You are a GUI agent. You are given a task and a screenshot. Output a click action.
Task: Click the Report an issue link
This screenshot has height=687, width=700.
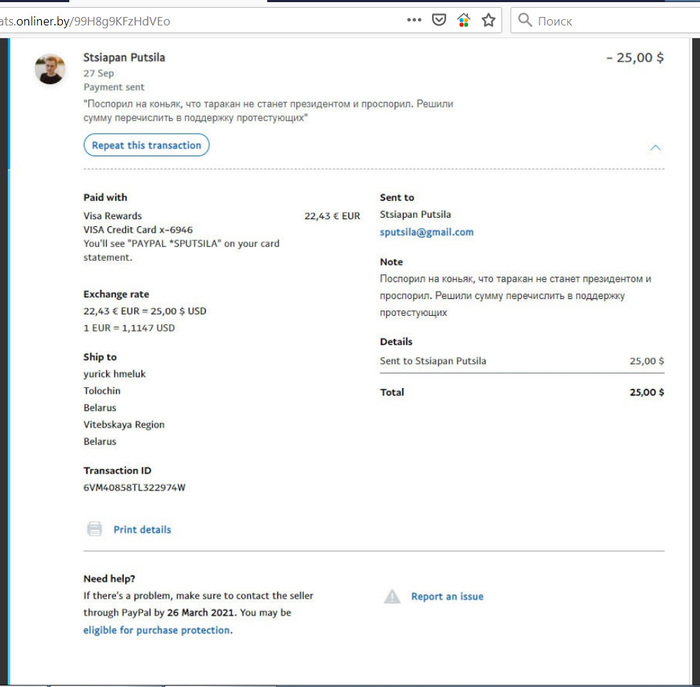[x=447, y=596]
